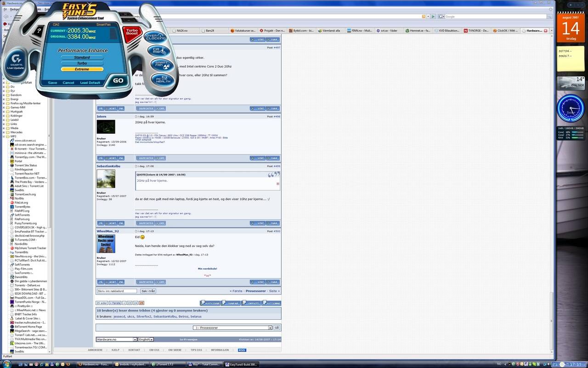Viewport: 588px width, 368px height.
Task: Open the Kontakt footer link
Action: point(134,350)
